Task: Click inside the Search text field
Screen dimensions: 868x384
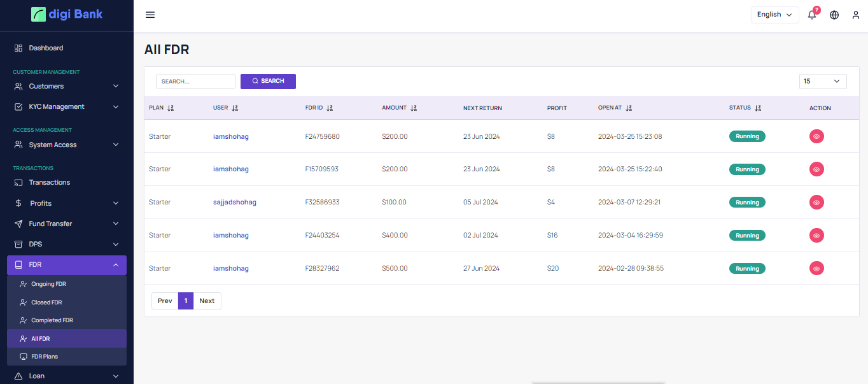Action: tap(195, 82)
